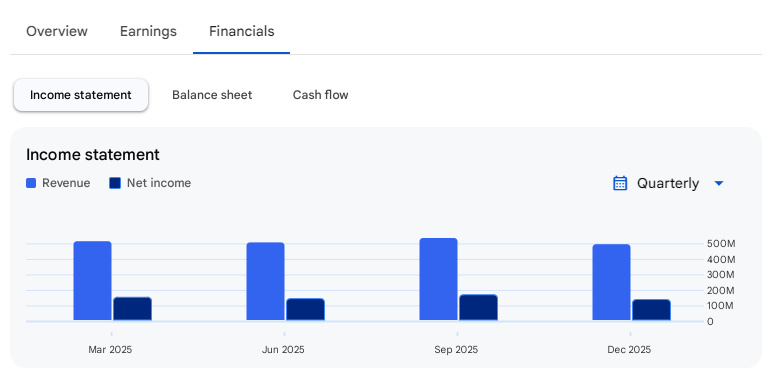Click the 100M axis value
Screen dimensions: 784x384
(x=720, y=306)
